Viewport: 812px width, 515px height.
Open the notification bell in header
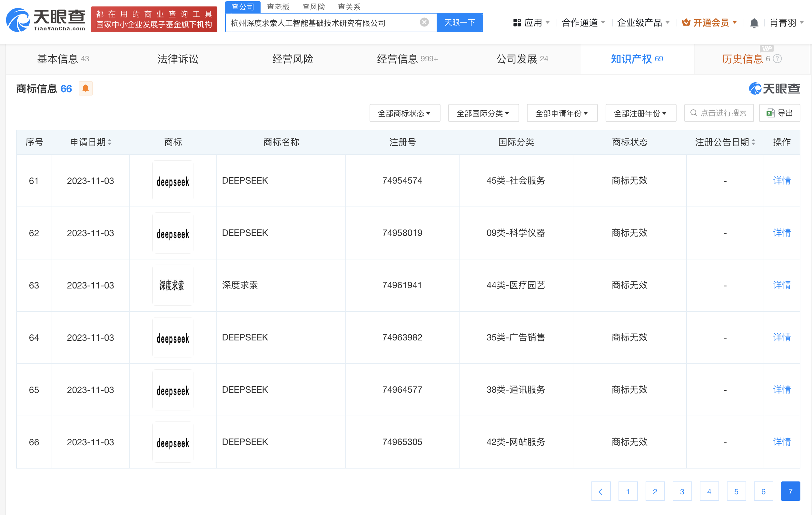[754, 23]
